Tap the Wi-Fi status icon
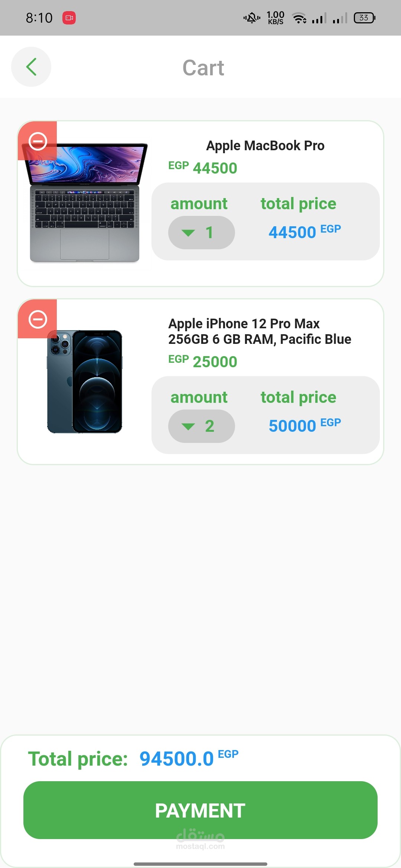 299,18
